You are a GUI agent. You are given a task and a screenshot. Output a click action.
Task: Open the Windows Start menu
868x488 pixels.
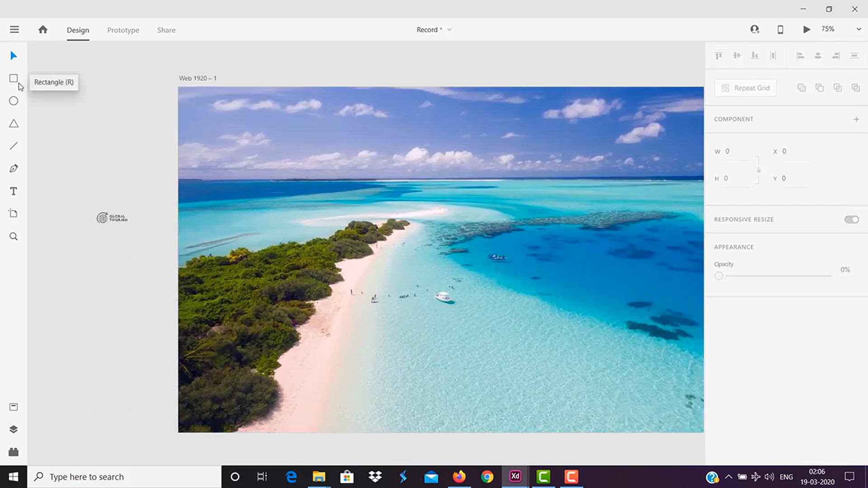pos(14,477)
